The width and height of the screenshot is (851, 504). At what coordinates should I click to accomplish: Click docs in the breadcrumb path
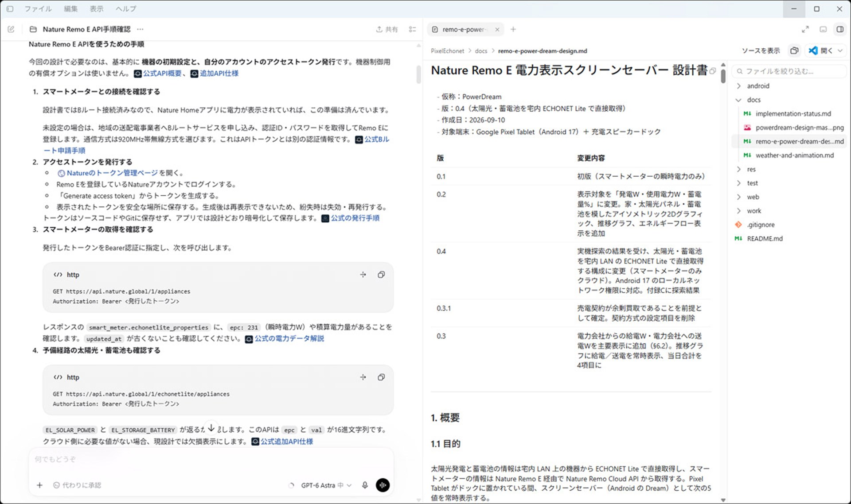(481, 51)
